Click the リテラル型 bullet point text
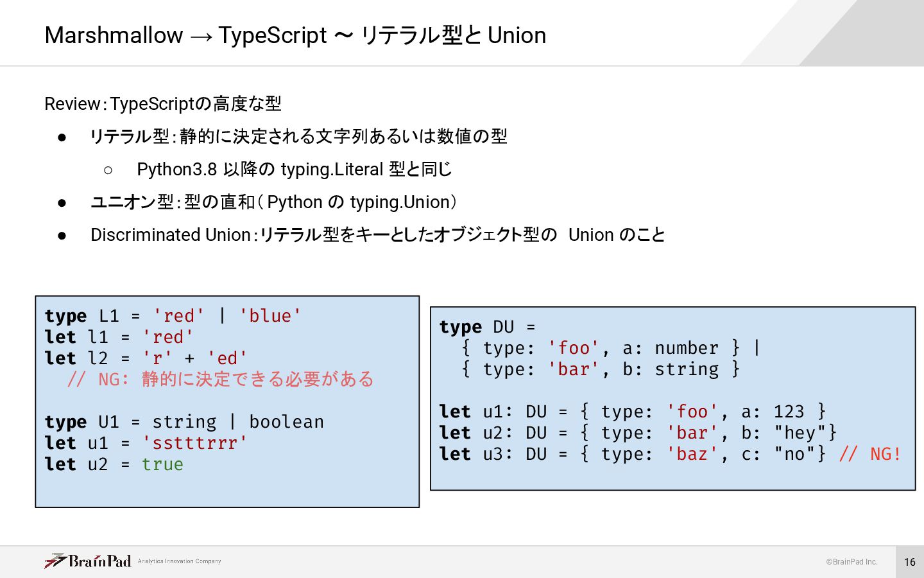The height and width of the screenshot is (578, 924). click(x=298, y=136)
